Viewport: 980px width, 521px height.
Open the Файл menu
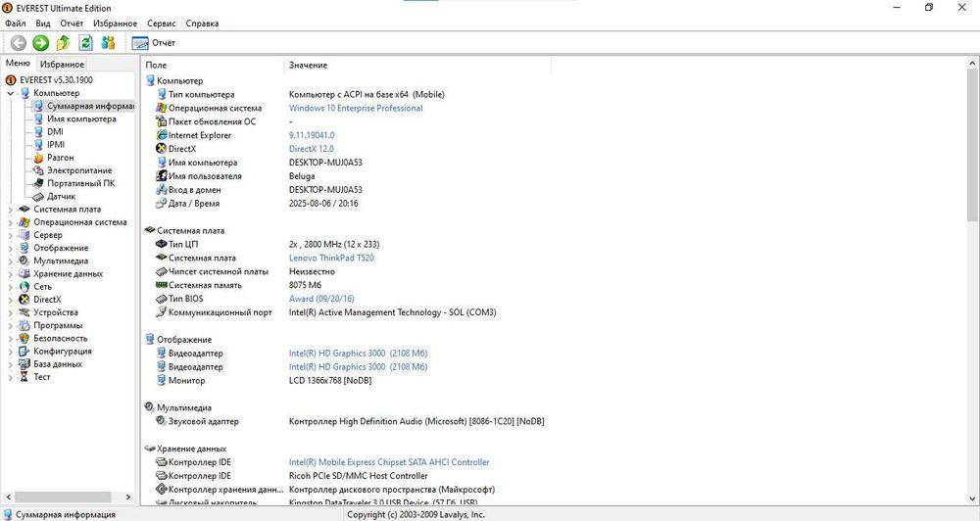[16, 24]
